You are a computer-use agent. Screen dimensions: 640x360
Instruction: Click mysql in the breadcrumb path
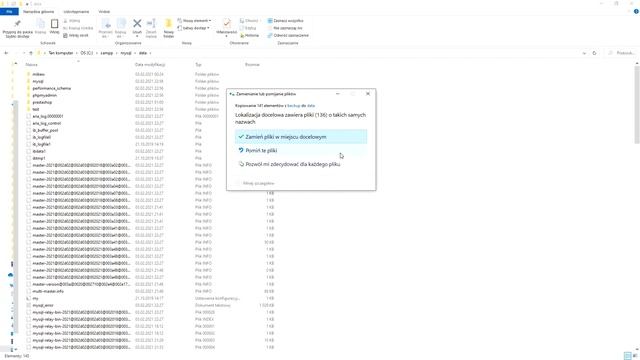coord(126,53)
